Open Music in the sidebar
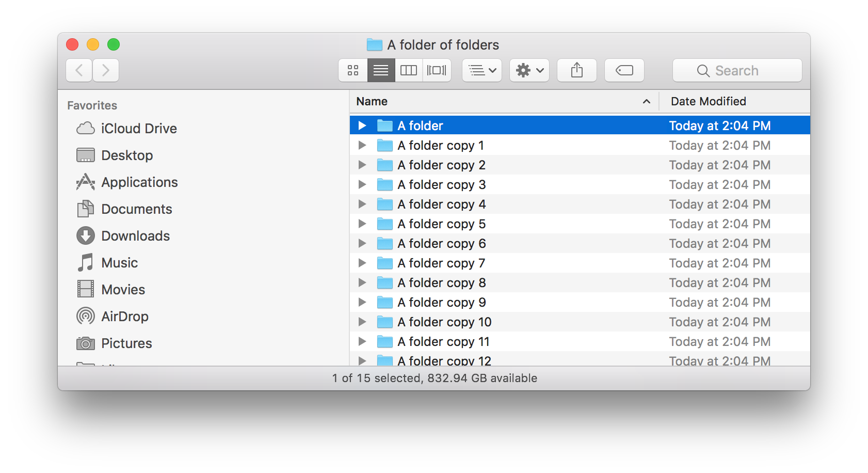This screenshot has height=473, width=868. pyautogui.click(x=107, y=262)
